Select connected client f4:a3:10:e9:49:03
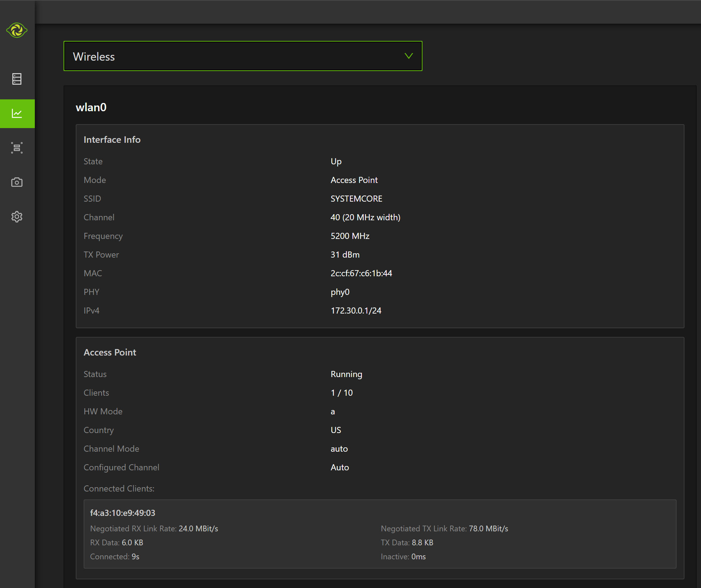701x588 pixels. (x=123, y=513)
